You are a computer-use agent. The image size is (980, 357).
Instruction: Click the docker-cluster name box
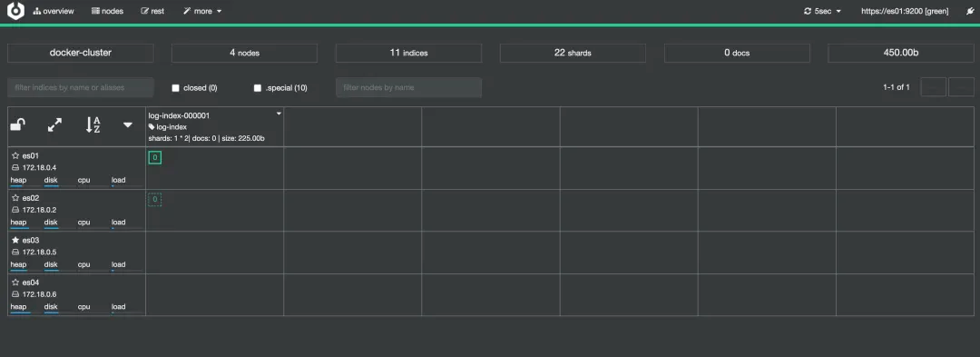[80, 54]
